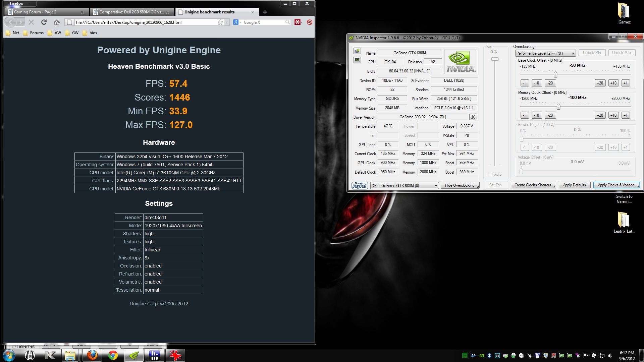The height and width of the screenshot is (362, 644).
Task: Click Hide Overclocking button
Action: tap(460, 185)
